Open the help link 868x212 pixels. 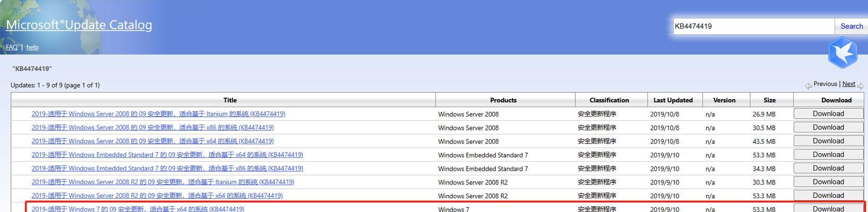point(32,47)
